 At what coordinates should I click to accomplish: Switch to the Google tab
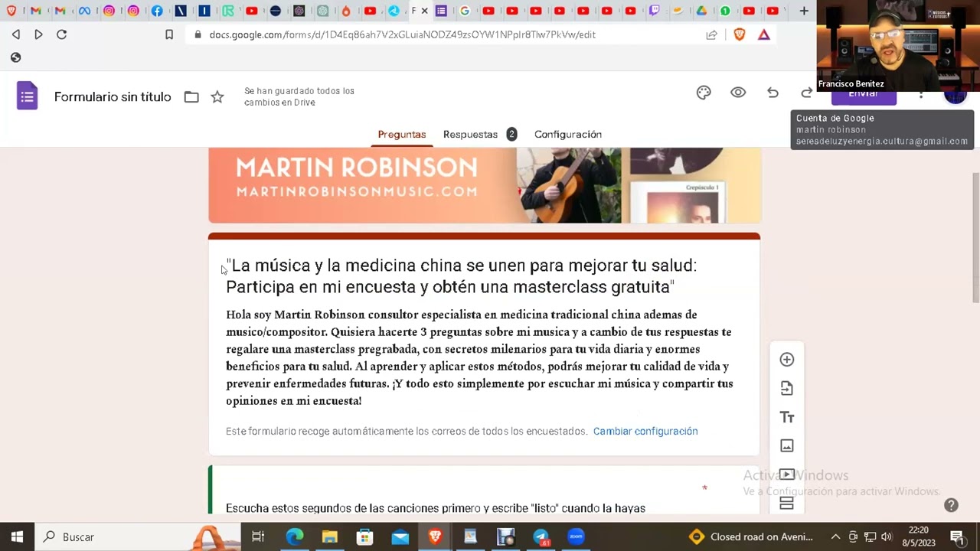465,11
